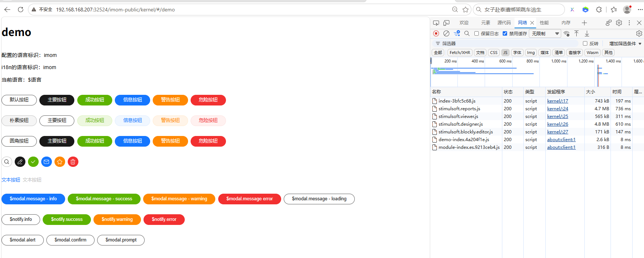The width and height of the screenshot is (644, 258).
Task: Toggle the Fetch/XHR filter chip
Action: pyautogui.click(x=460, y=53)
